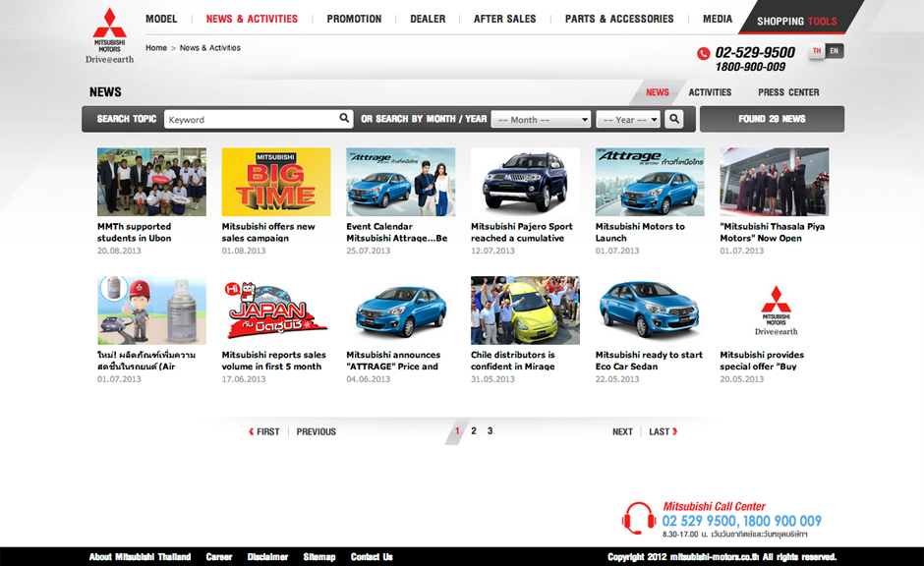Click News & Activities breadcrumb link
Viewport: 924px width, 566px height.
click(x=209, y=48)
